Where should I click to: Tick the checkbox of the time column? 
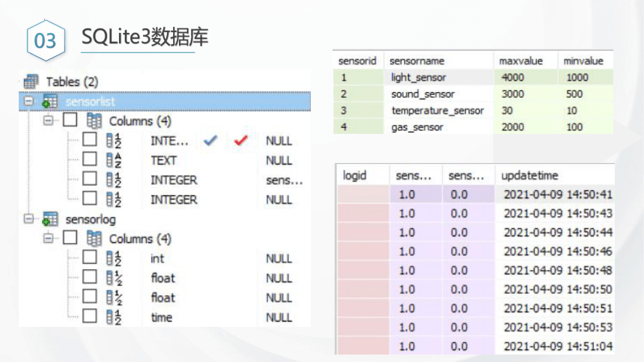(90, 316)
